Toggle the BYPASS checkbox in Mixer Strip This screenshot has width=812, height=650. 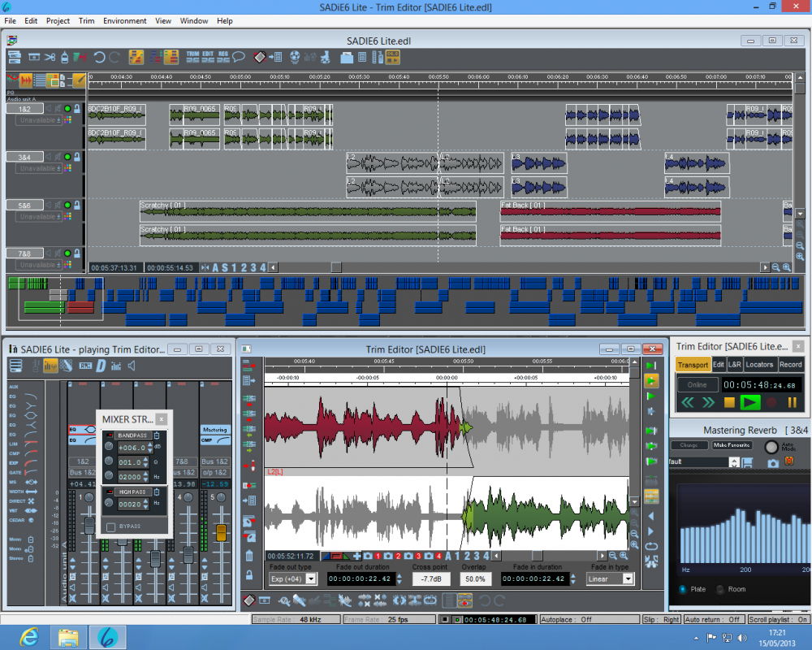(x=110, y=526)
